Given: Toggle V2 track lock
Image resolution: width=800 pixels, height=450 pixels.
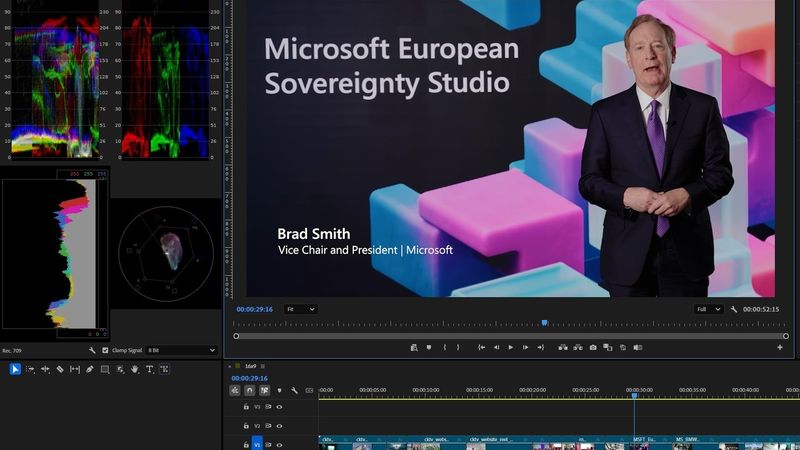Looking at the screenshot, I should 246,426.
